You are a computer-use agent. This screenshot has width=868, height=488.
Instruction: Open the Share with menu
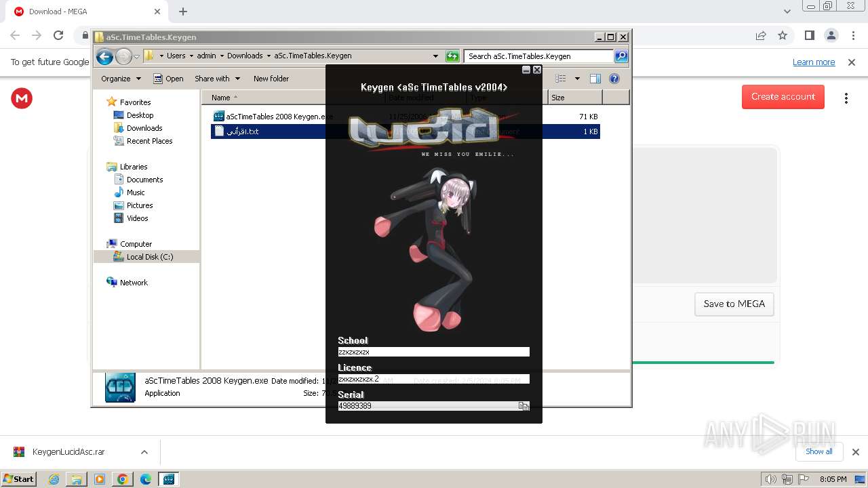pyautogui.click(x=217, y=79)
